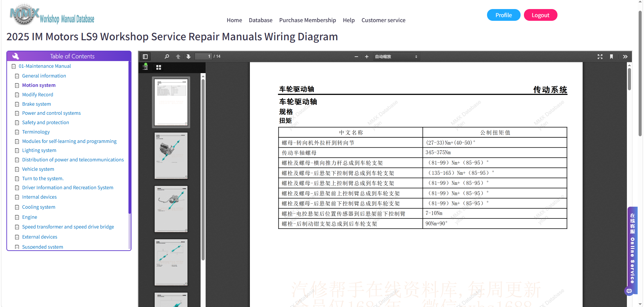
Task: Open the Help menu item
Action: (x=349, y=20)
